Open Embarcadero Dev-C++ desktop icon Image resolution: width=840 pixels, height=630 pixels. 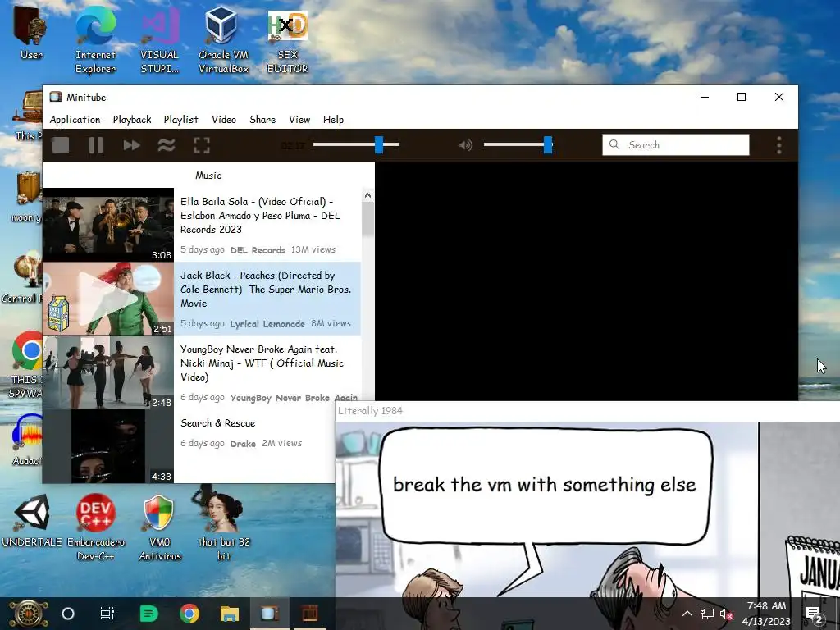point(96,527)
